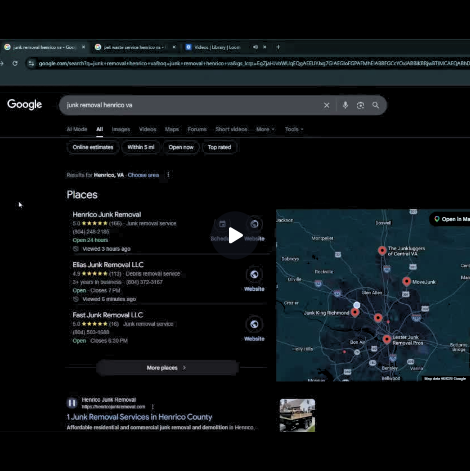Switch to AI Mode search tab
470x471 pixels.
pos(77,129)
